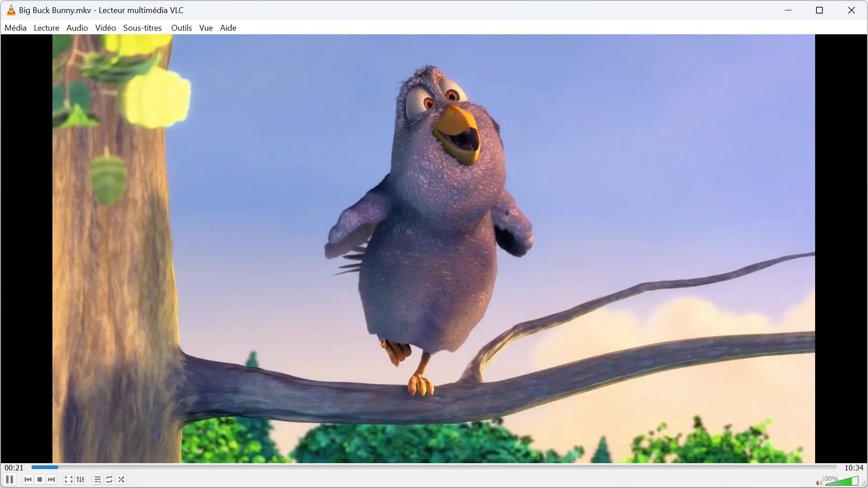
Task: Jump to previous media in playlist
Action: pos(28,479)
